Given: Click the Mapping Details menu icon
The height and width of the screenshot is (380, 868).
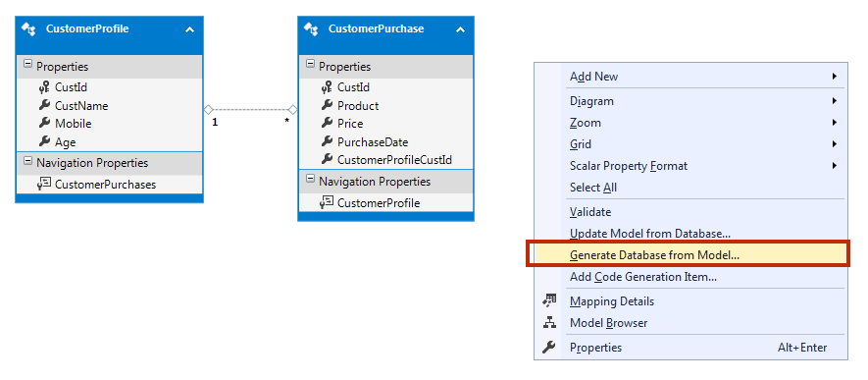Looking at the screenshot, I should (549, 301).
